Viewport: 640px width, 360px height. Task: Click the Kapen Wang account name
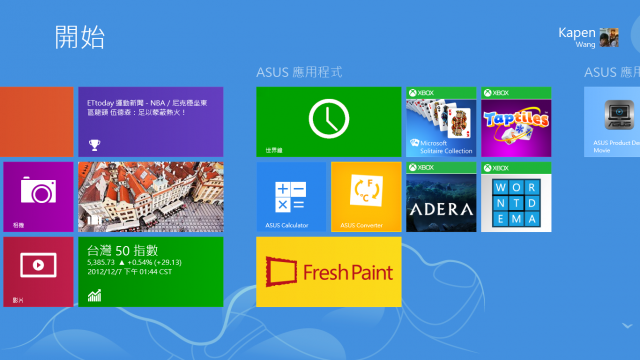tap(577, 38)
